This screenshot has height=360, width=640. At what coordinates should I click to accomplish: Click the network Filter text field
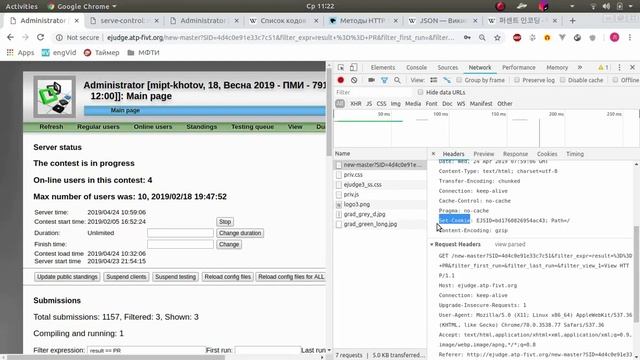[x=373, y=92]
